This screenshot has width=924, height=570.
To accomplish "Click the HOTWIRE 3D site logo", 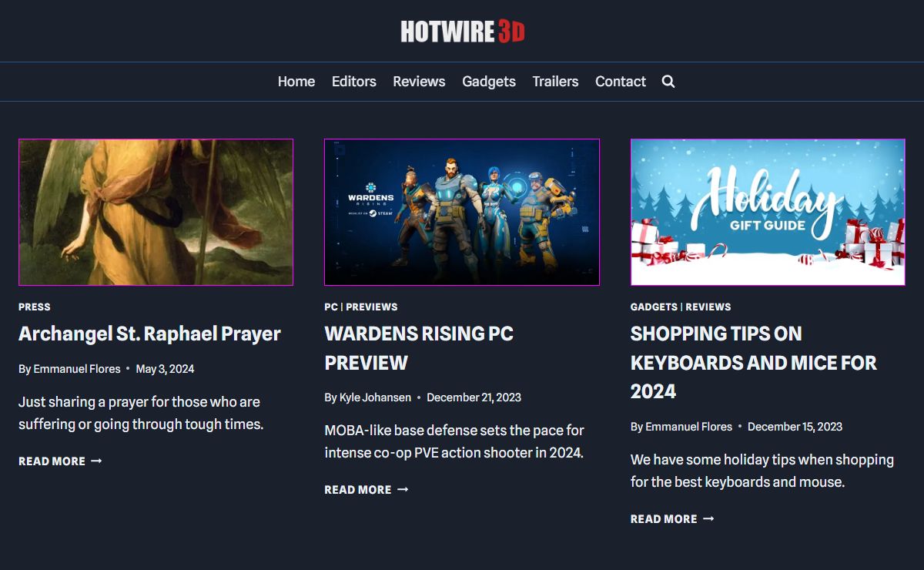I will [463, 32].
